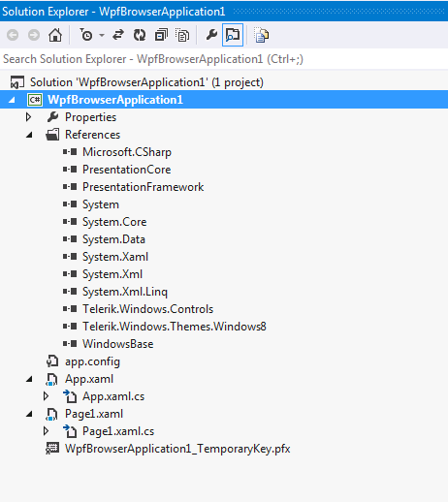Open the filter dropdown arrow beside clock
Image resolution: width=448 pixels, height=502 pixels.
pos(102,35)
